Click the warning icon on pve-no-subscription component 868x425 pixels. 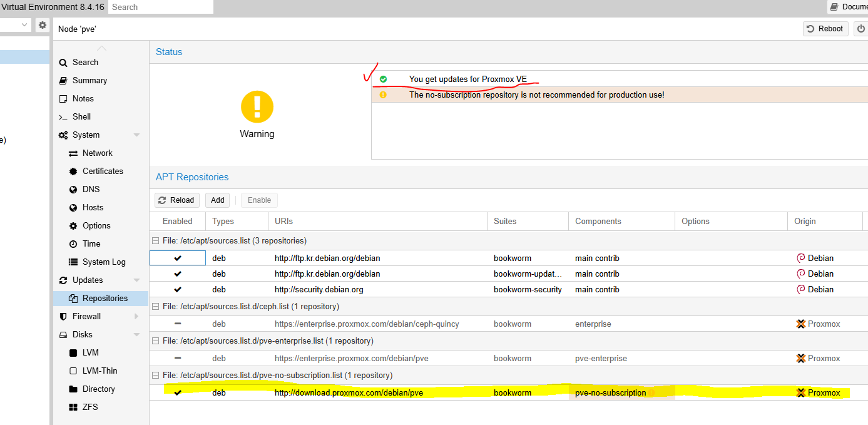pos(651,392)
